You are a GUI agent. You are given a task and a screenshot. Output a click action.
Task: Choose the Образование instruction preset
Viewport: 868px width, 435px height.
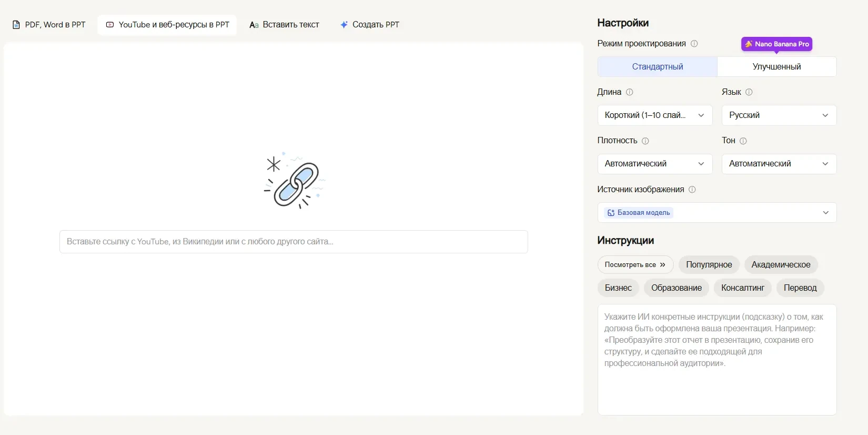[x=677, y=288]
